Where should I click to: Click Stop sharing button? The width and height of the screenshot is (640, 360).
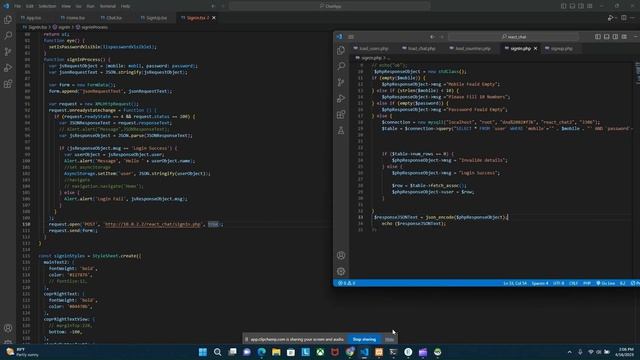tap(364, 339)
